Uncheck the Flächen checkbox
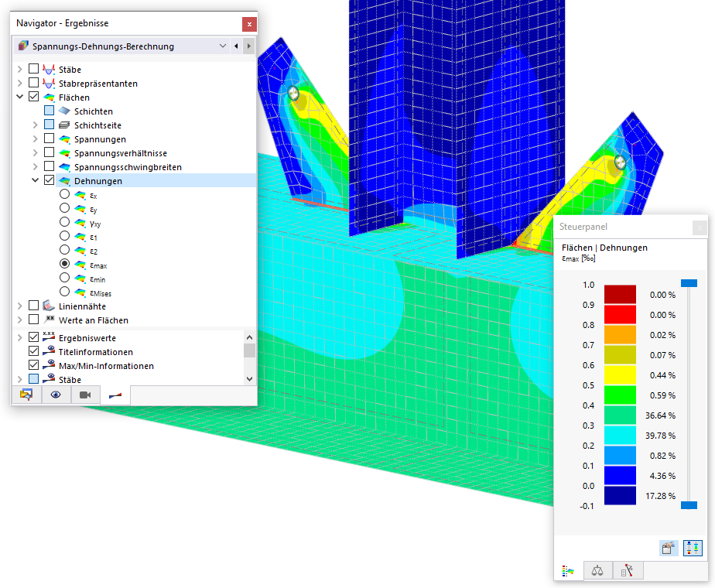Image resolution: width=715 pixels, height=588 pixels. [34, 97]
